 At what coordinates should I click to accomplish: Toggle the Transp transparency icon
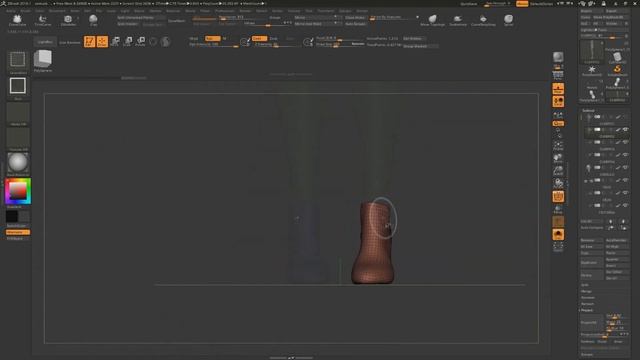[558, 209]
